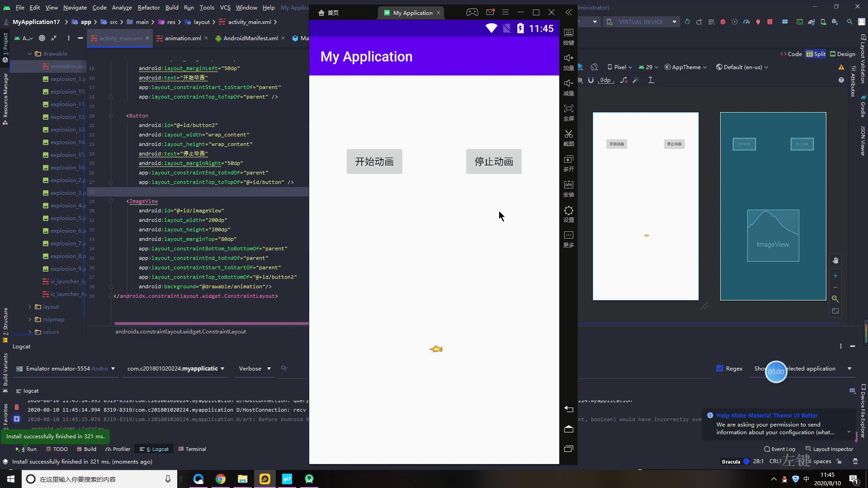Open the Pixel device dropdown

pos(620,67)
